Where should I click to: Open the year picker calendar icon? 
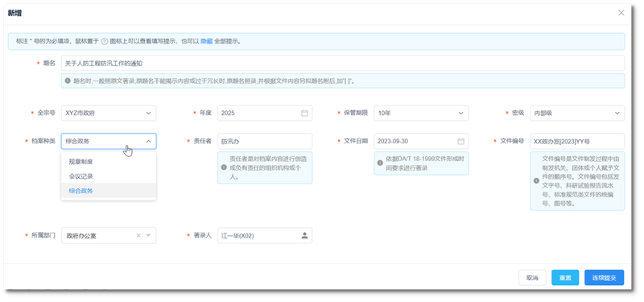click(304, 113)
